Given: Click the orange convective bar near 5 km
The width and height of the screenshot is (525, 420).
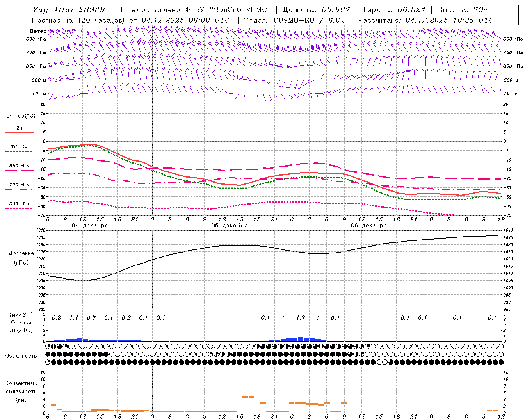Looking at the screenshot, I should (x=248, y=397).
